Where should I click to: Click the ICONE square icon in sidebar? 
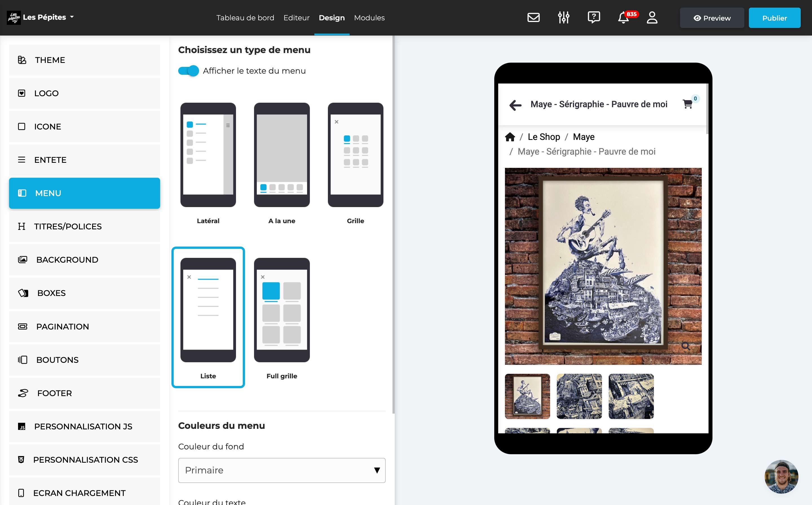click(22, 127)
